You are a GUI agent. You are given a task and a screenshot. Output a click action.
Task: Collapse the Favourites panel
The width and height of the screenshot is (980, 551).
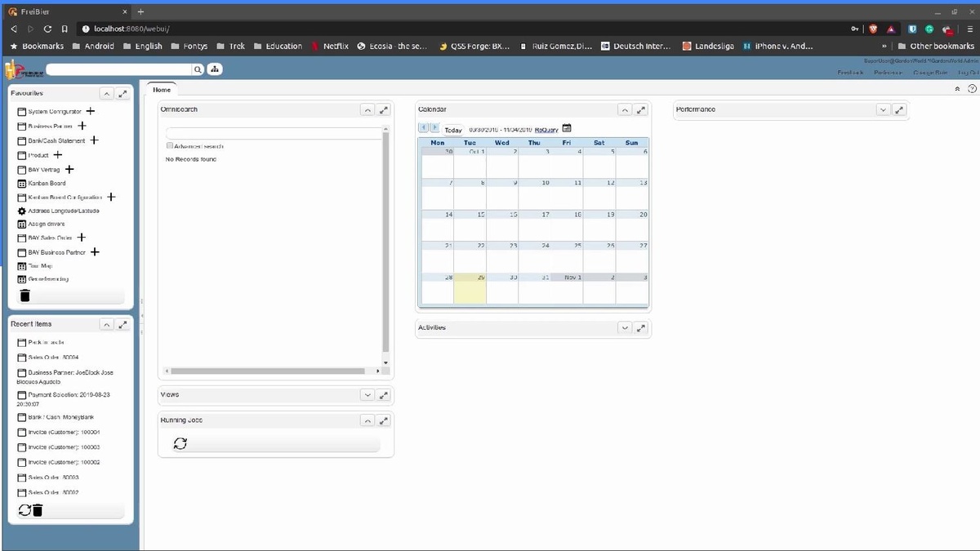click(x=106, y=94)
